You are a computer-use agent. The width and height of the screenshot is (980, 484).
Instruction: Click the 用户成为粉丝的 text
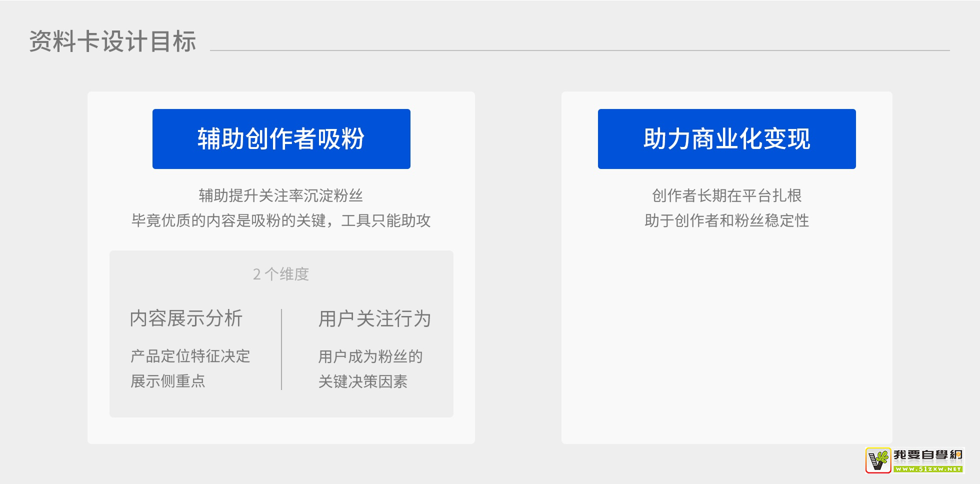pyautogui.click(x=370, y=356)
